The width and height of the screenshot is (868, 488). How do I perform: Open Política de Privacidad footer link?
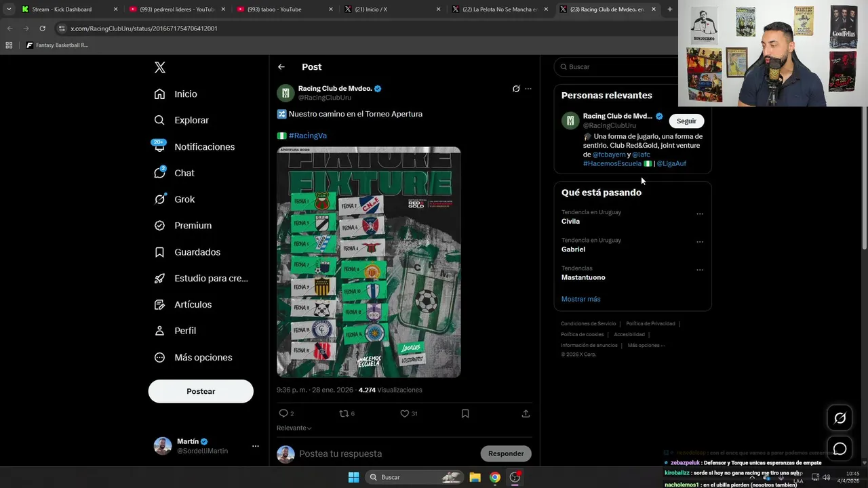650,324
